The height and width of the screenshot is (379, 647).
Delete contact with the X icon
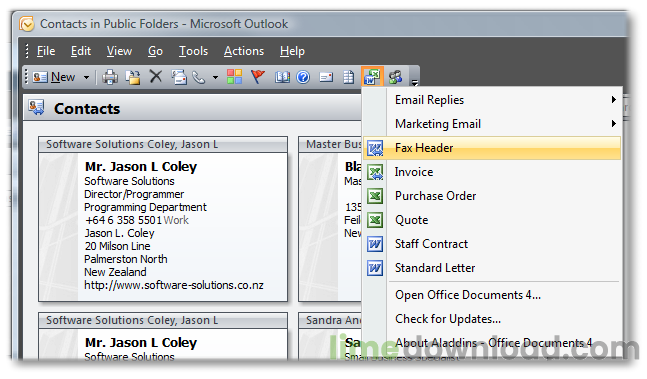156,77
